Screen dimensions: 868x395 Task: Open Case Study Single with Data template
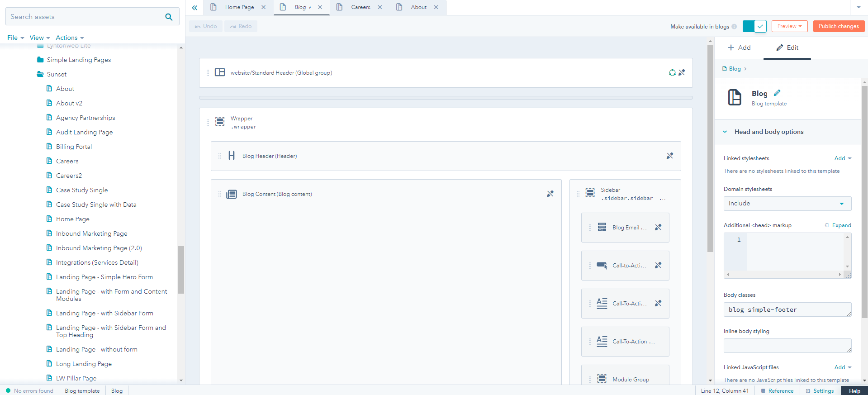(x=96, y=205)
